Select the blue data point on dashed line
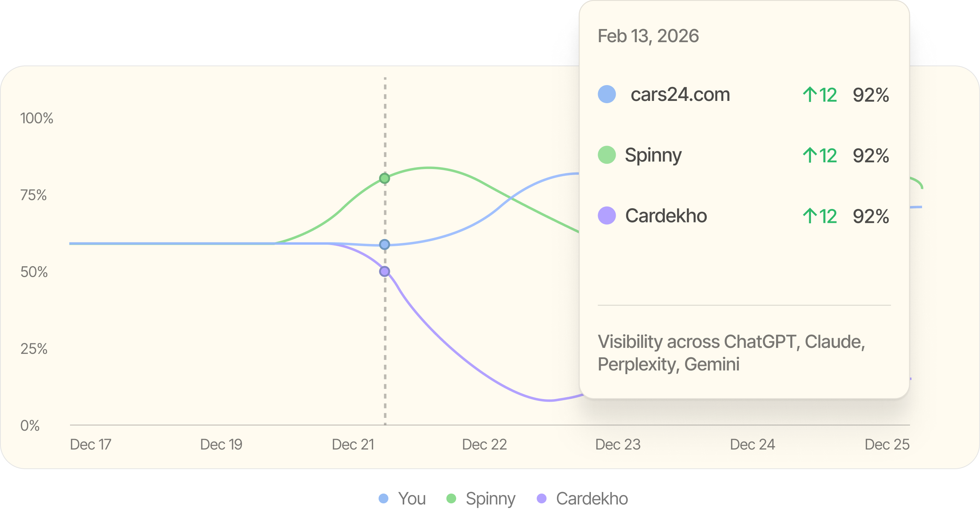980x509 pixels. [385, 244]
